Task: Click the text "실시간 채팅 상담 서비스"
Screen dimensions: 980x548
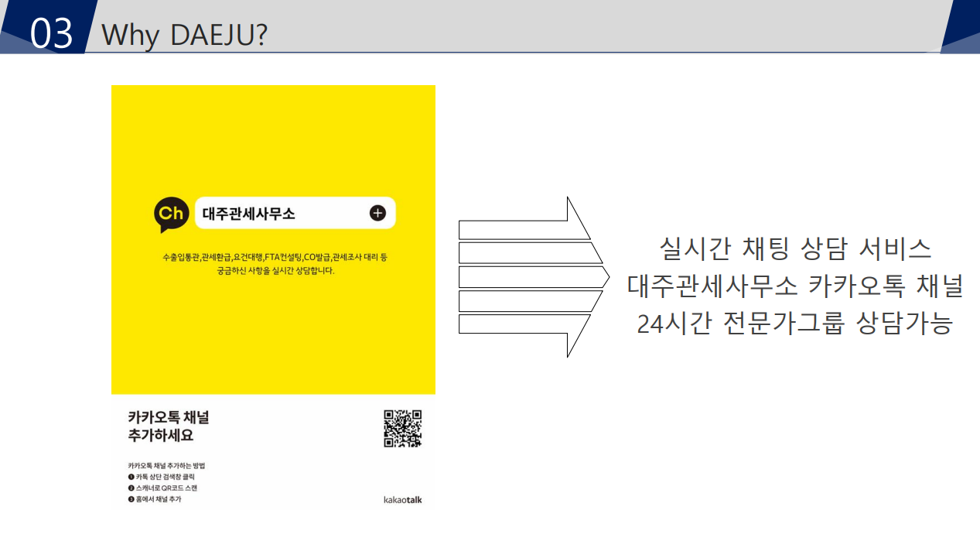Action: (795, 248)
